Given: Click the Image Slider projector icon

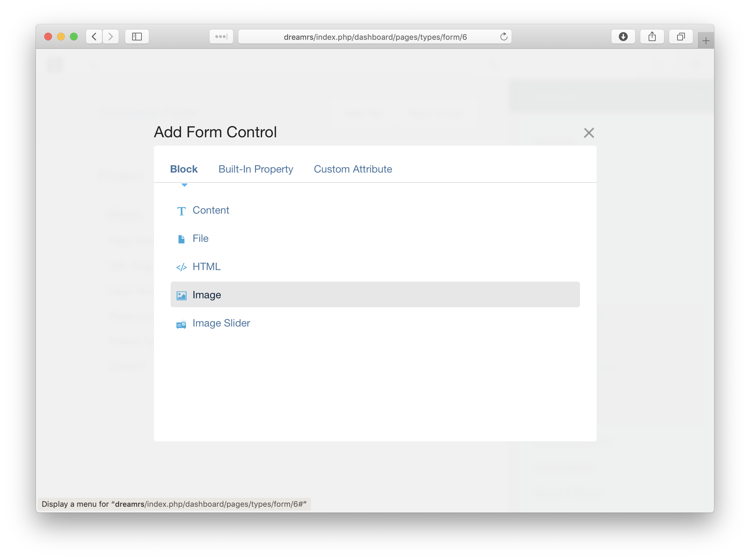Looking at the screenshot, I should coord(181,324).
